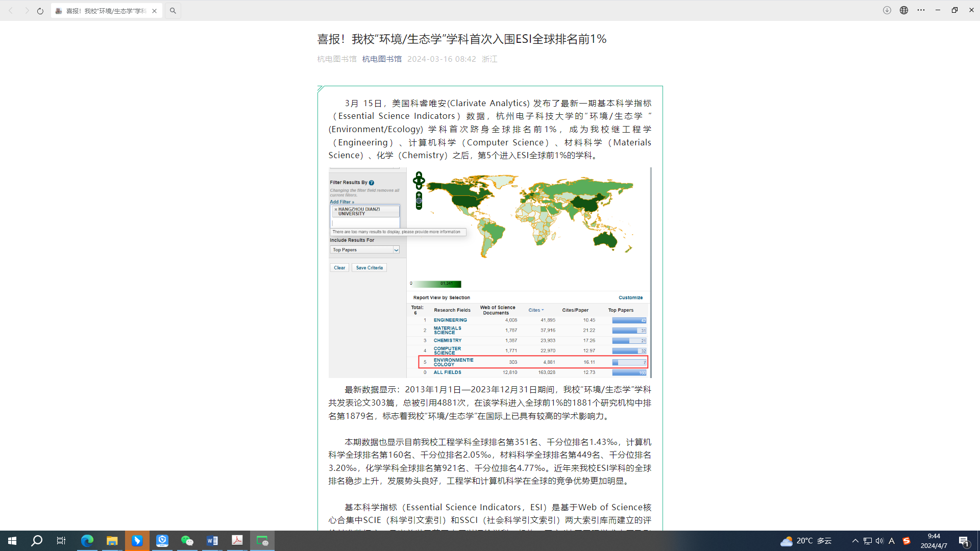Viewport: 980px width, 551px height.
Task: Expand hidden system tray icons
Action: click(x=855, y=541)
